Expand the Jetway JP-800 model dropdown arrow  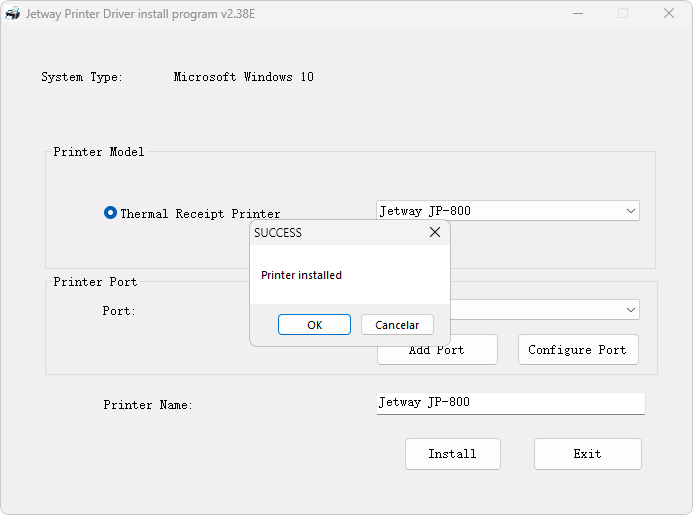coord(631,211)
